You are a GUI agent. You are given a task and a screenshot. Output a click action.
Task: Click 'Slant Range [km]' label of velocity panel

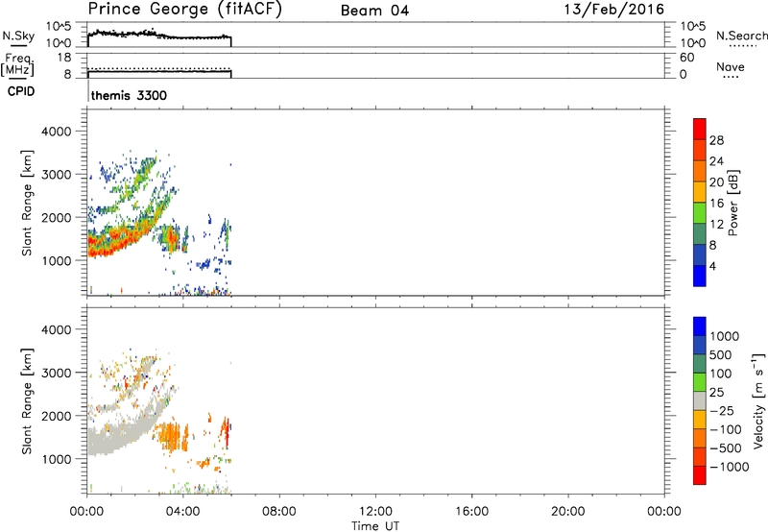(27, 400)
